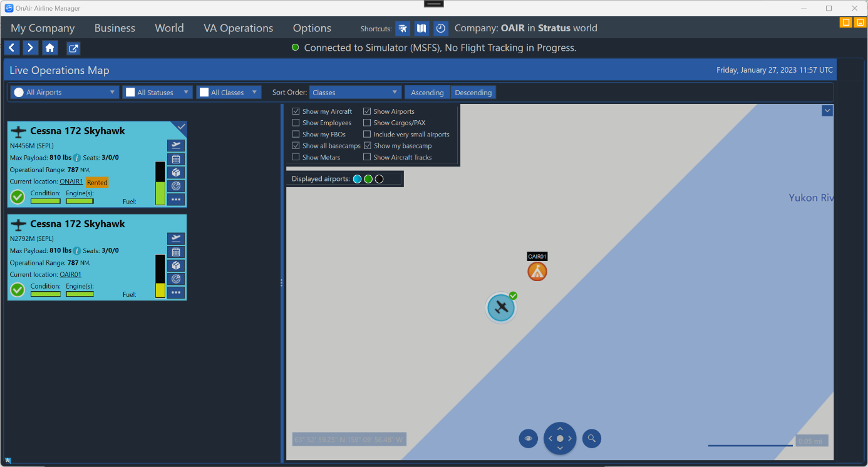The width and height of the screenshot is (868, 467).
Task: Click the magnifier search button on the map
Action: tap(591, 439)
